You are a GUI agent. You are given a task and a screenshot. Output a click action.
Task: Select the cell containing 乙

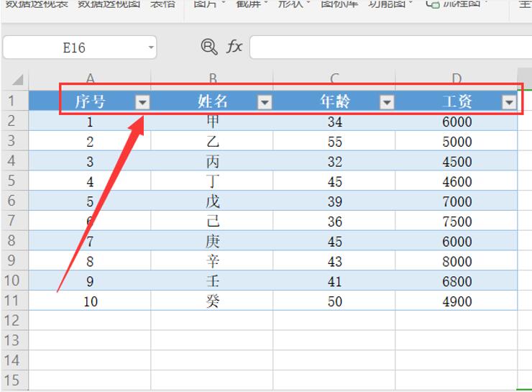pos(212,141)
